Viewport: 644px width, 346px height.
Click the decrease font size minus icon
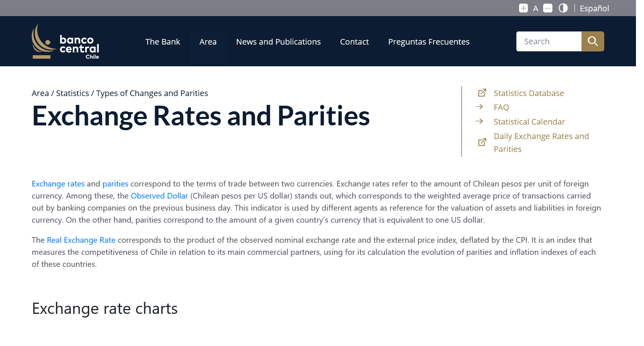pyautogui.click(x=548, y=8)
